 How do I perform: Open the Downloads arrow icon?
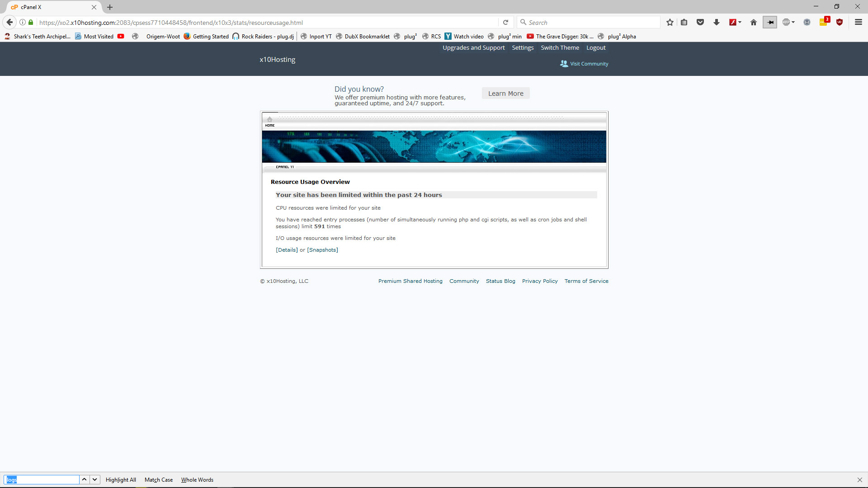[717, 22]
